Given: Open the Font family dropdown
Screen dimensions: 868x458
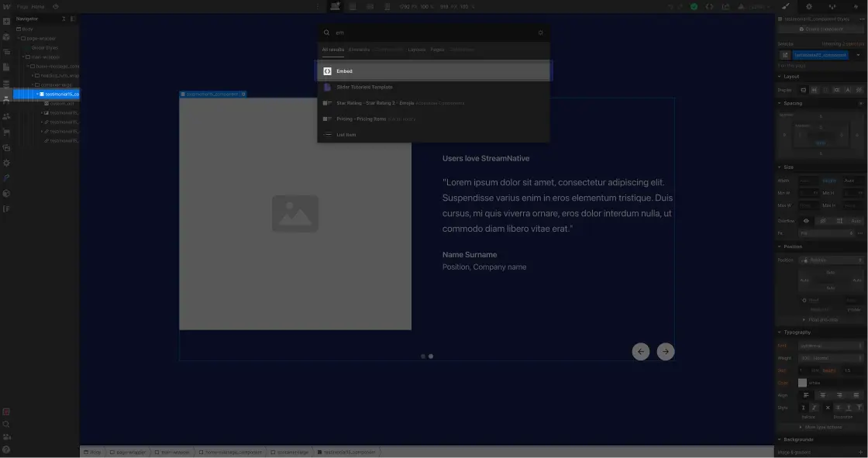Looking at the screenshot, I should 832,346.
